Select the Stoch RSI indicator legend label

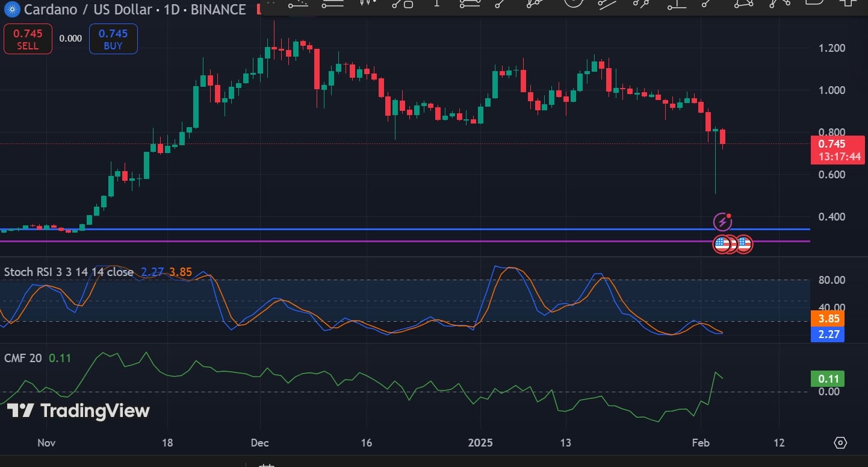click(69, 272)
